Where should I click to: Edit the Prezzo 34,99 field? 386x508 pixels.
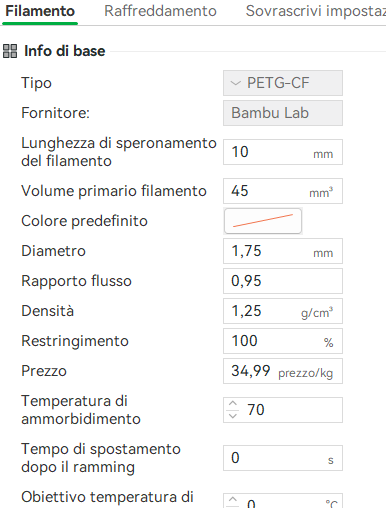[x=283, y=371]
